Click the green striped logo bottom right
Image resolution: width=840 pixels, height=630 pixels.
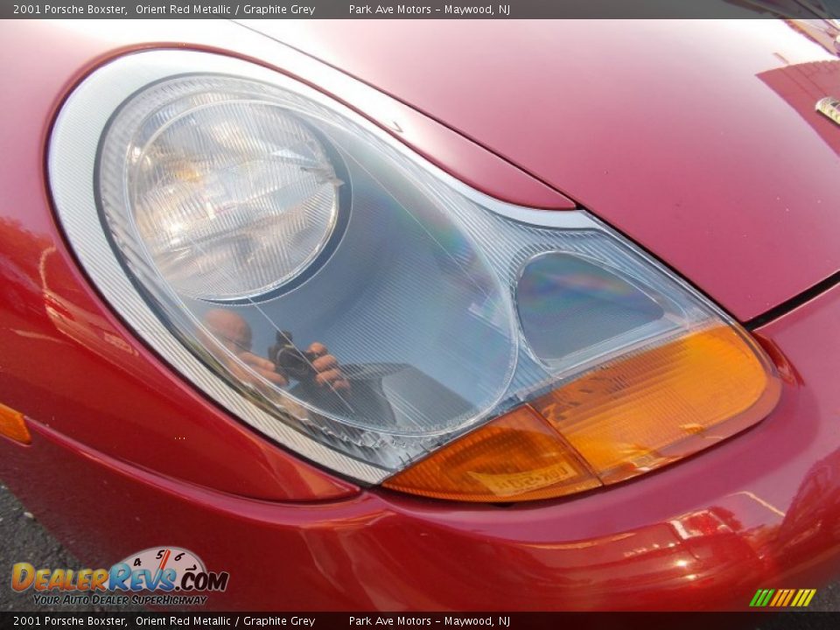pos(780,598)
